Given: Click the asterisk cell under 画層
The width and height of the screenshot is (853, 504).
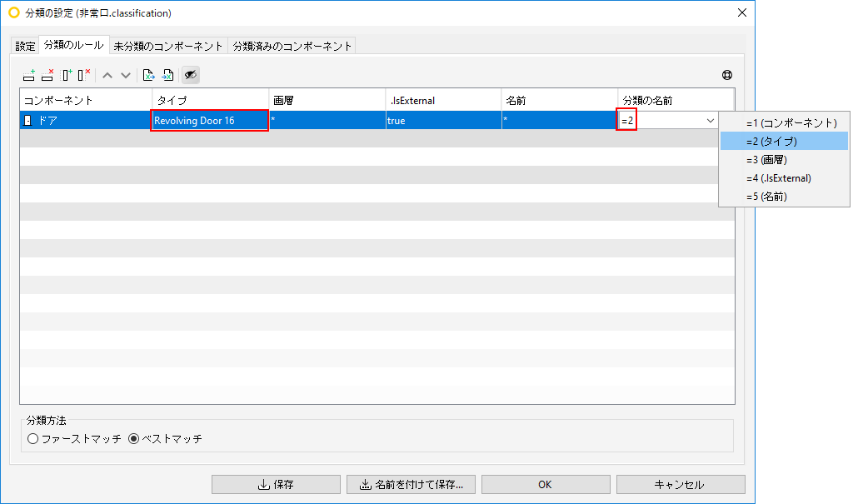Looking at the screenshot, I should coord(327,120).
